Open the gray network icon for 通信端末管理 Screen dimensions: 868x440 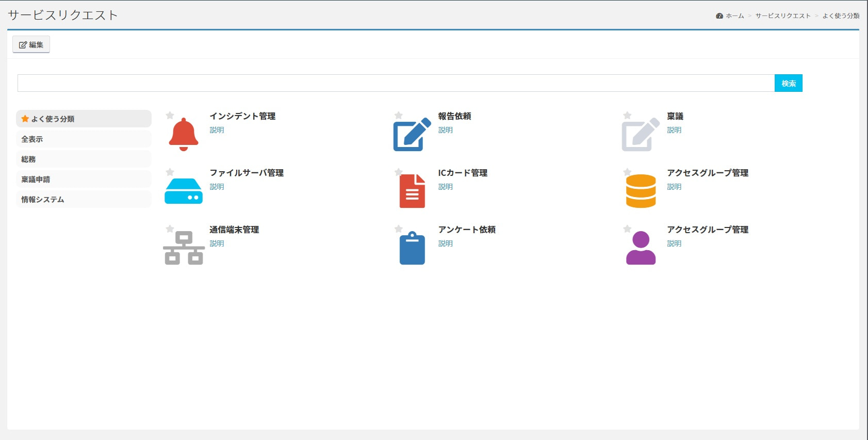click(x=183, y=248)
